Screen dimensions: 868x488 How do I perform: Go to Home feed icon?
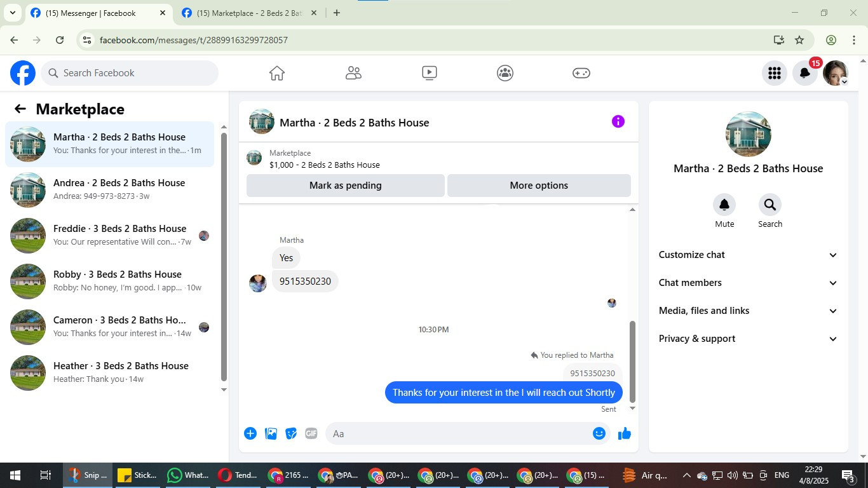click(277, 73)
